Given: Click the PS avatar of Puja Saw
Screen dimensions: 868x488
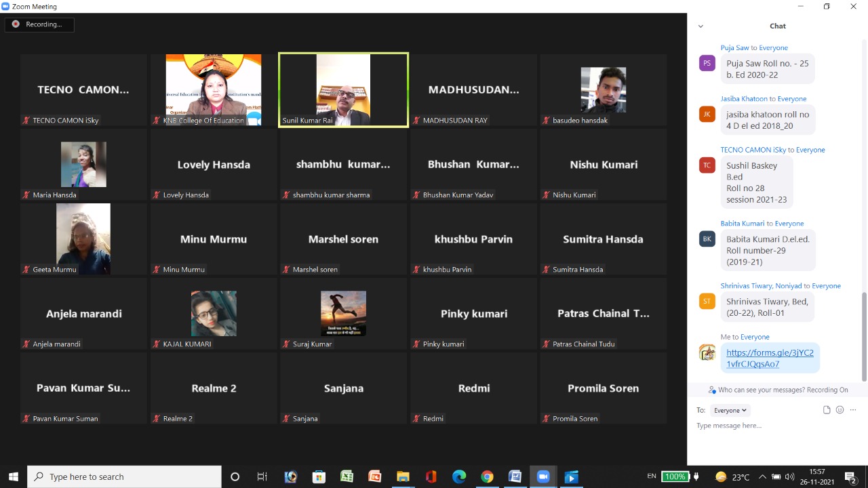Looking at the screenshot, I should coord(707,63).
